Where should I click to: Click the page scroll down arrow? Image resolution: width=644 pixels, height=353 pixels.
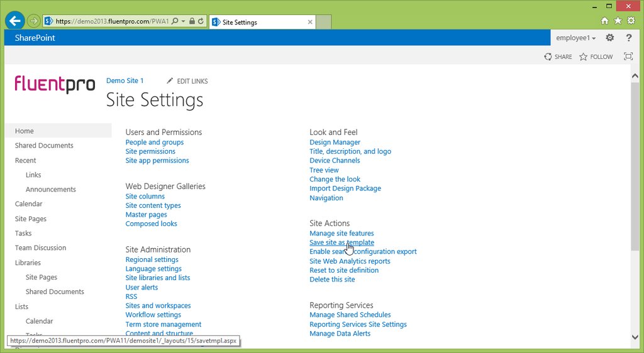coord(635,337)
